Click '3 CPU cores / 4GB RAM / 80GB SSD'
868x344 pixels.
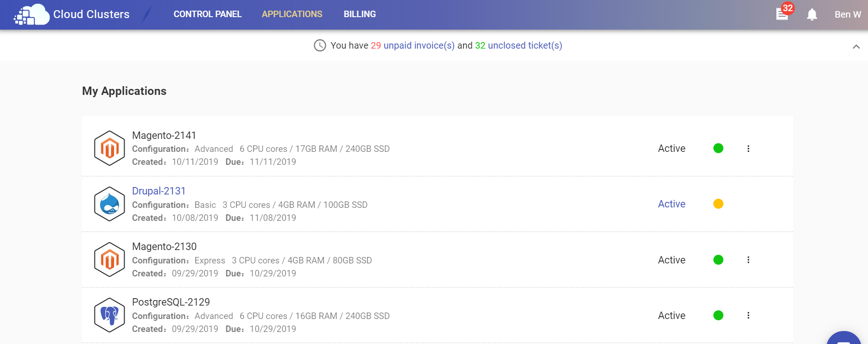pyautogui.click(x=302, y=260)
